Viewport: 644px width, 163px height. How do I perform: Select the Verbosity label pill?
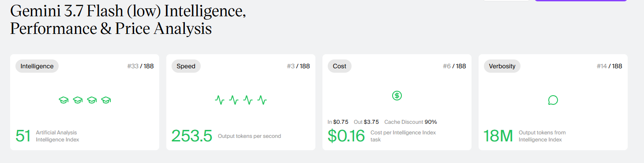[502, 66]
